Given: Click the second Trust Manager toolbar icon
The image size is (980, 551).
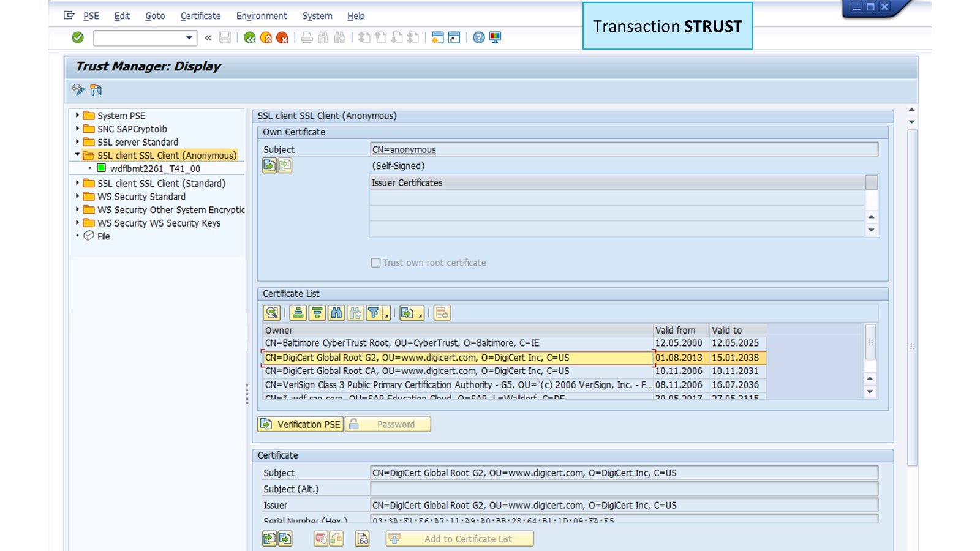Looking at the screenshot, I should [x=96, y=90].
